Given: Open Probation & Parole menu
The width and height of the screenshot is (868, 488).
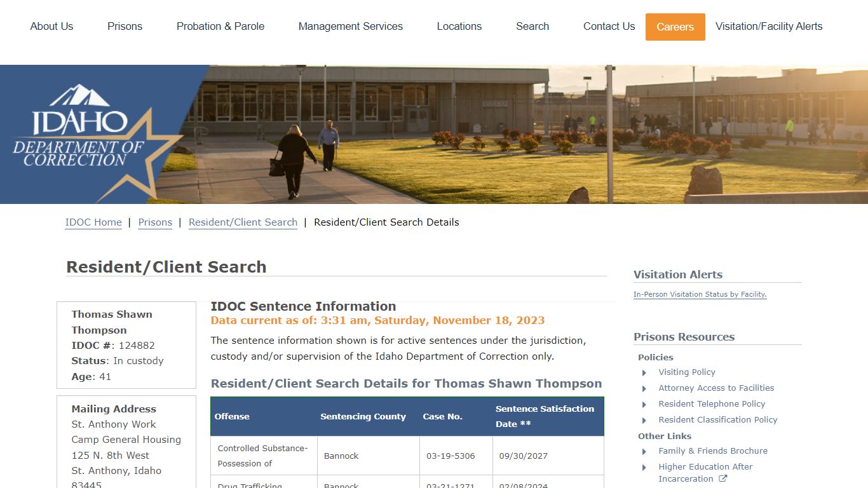Looking at the screenshot, I should pyautogui.click(x=220, y=26).
